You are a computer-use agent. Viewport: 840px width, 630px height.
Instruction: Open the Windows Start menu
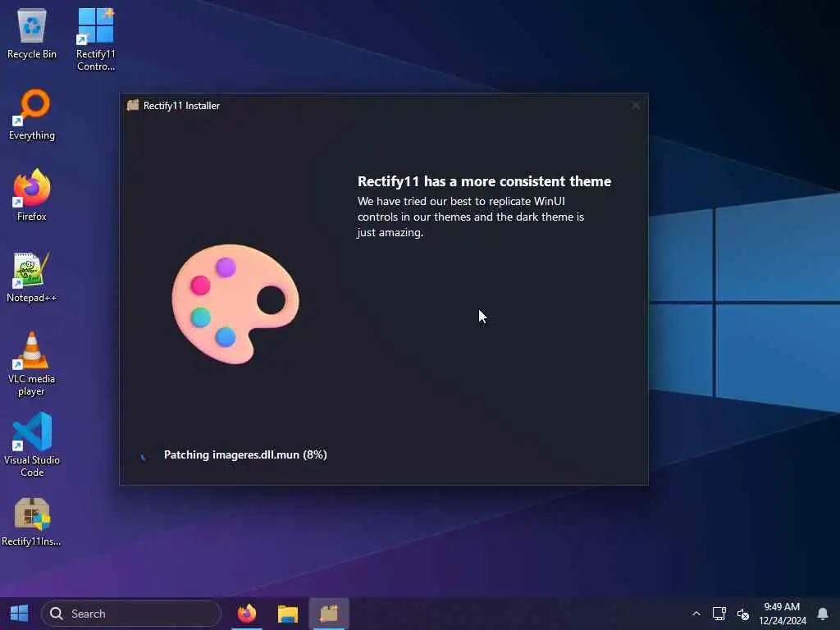[20, 614]
